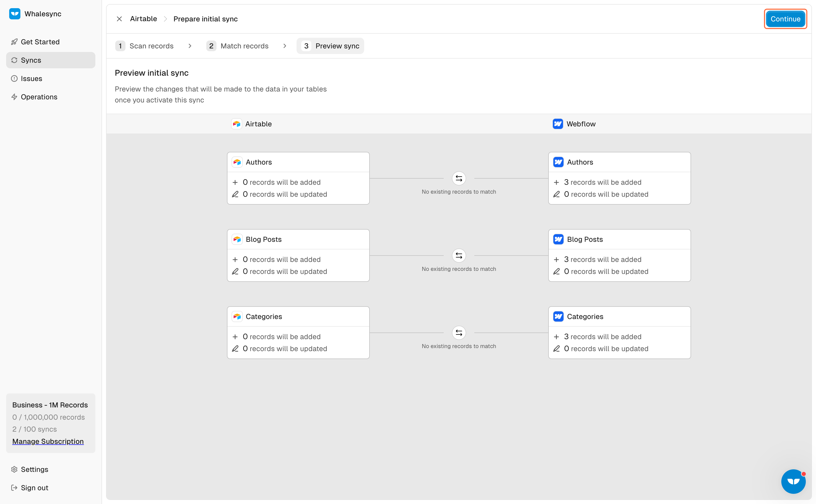Click the Webflow icon on Blog Posts card
The width and height of the screenshot is (816, 504).
click(x=558, y=239)
